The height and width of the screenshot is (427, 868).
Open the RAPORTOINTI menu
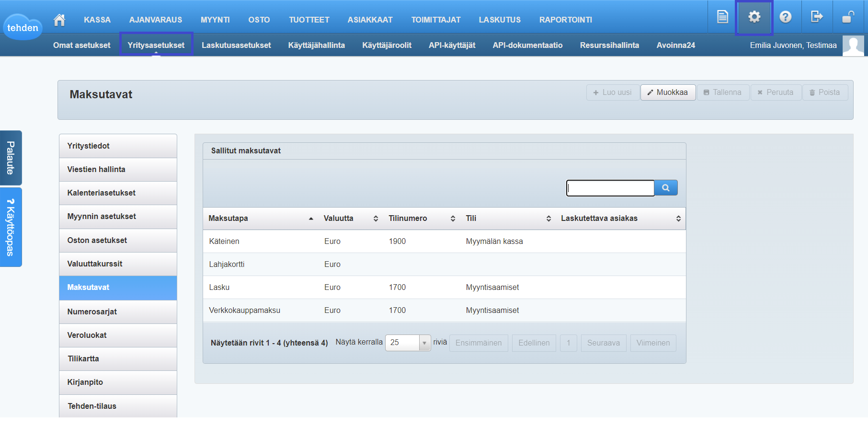click(x=565, y=20)
